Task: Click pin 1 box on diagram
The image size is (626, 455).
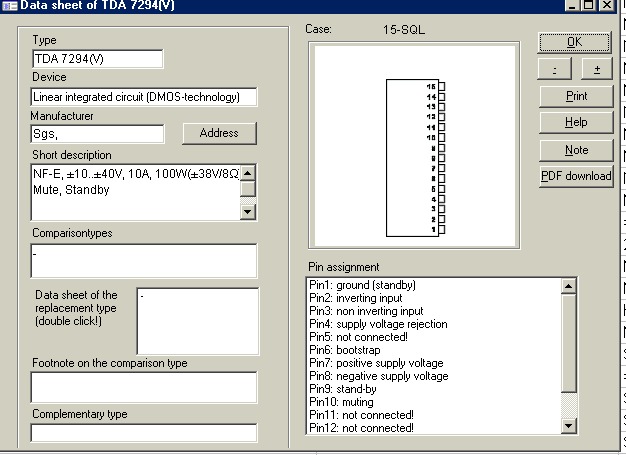Action: click(x=442, y=229)
